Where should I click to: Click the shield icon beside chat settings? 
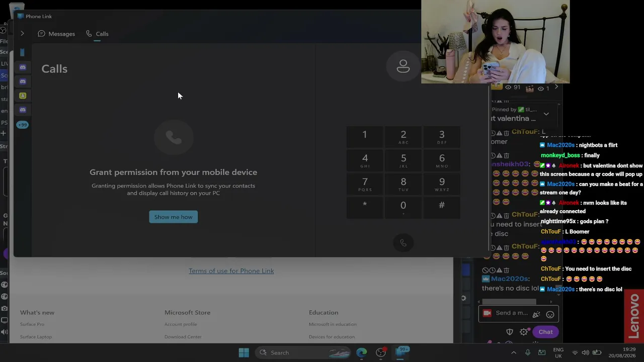pyautogui.click(x=510, y=332)
